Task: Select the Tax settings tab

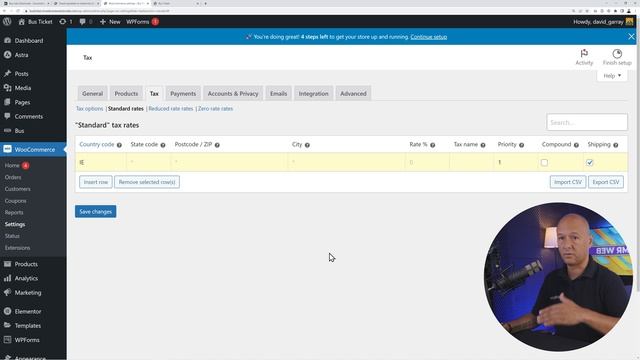Action: click(154, 93)
